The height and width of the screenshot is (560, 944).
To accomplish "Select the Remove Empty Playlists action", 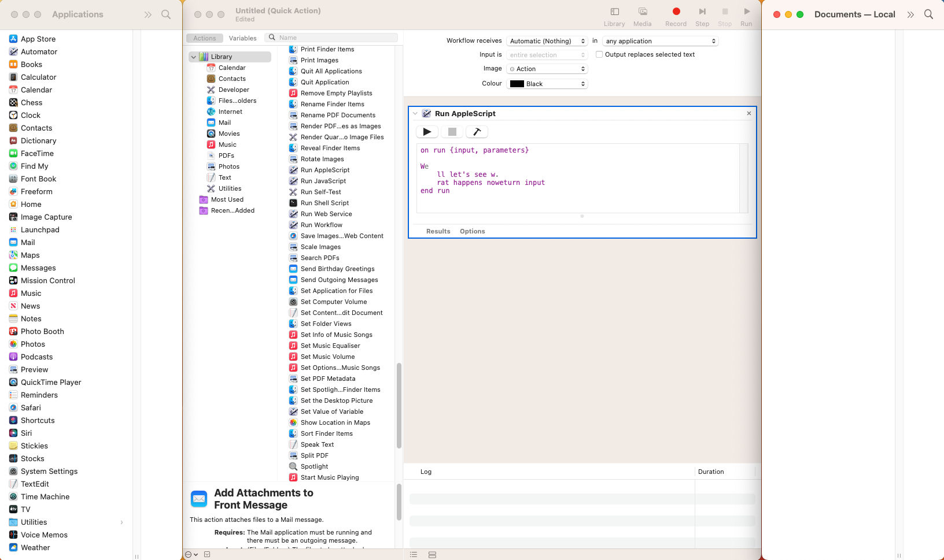I will (336, 93).
